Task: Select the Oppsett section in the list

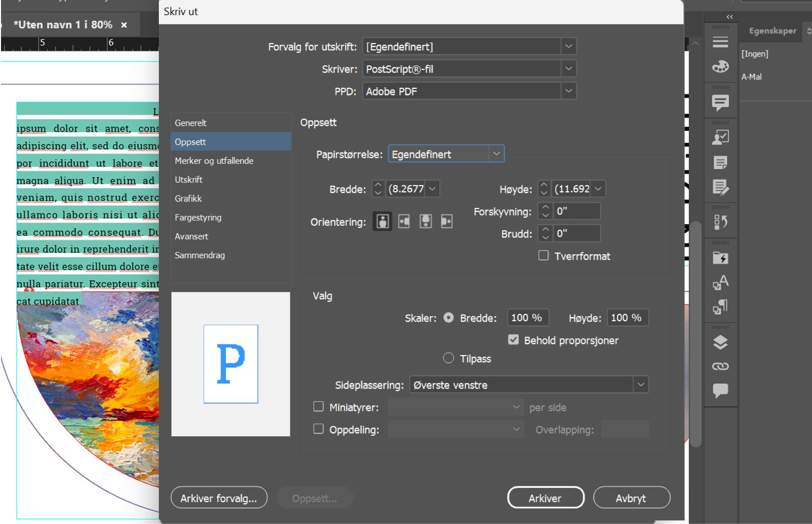Action: click(x=231, y=142)
